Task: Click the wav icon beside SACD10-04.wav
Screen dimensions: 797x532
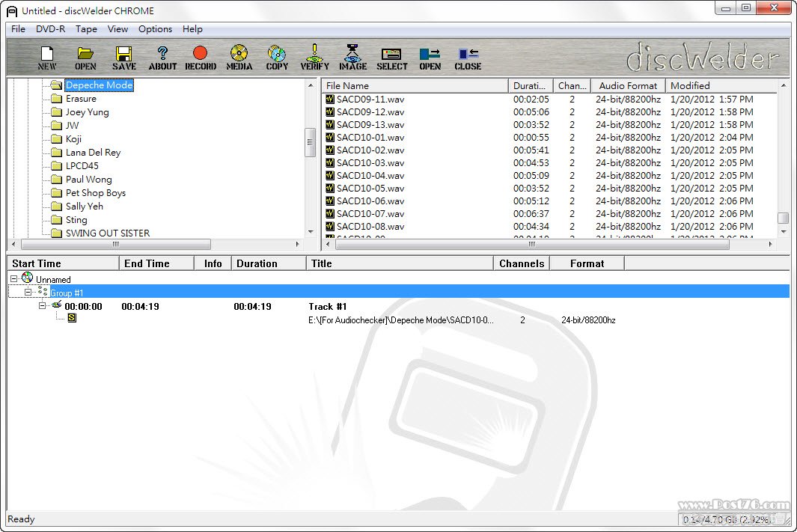Action: [x=330, y=175]
